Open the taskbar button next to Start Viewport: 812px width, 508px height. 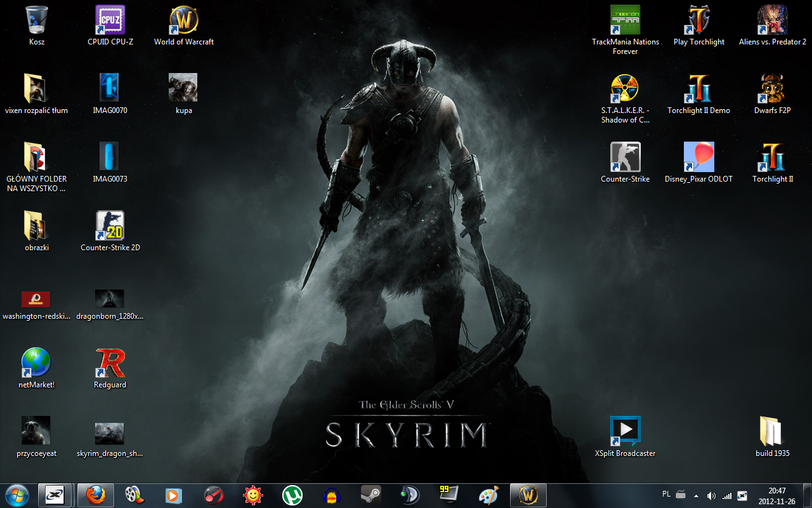pyautogui.click(x=56, y=495)
